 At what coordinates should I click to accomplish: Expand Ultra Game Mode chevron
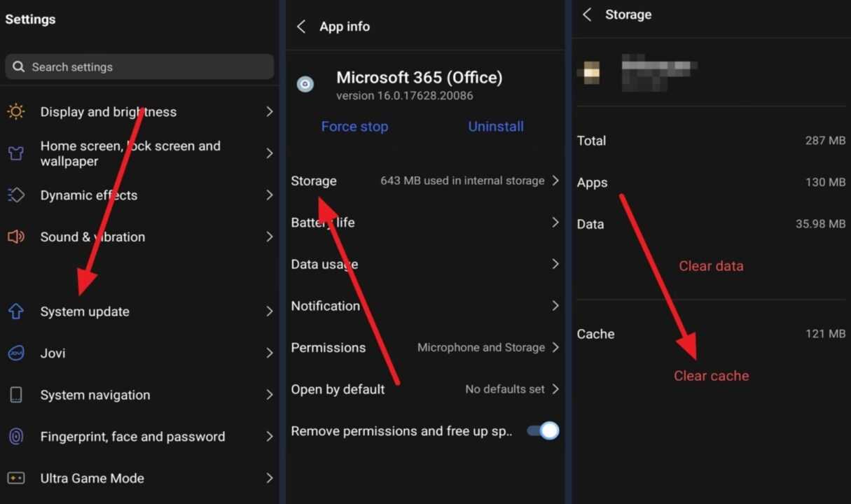[x=270, y=478]
